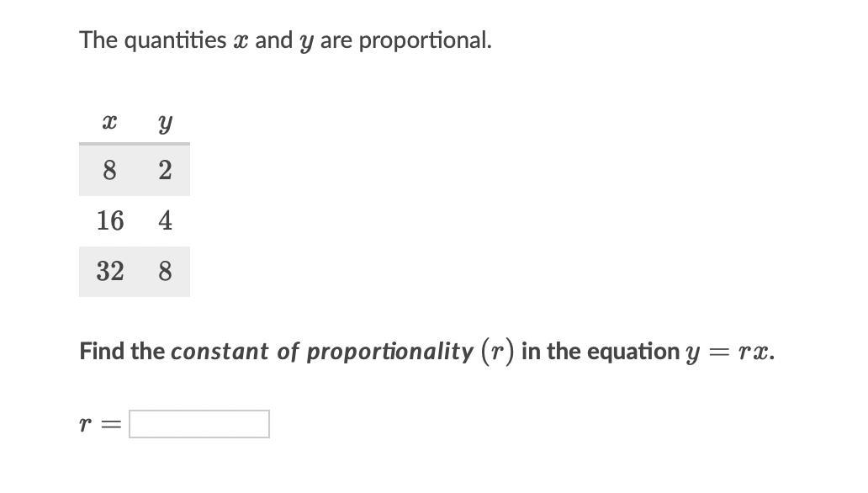Select the table cell containing 16
This screenshot has height=493, width=868.
tap(110, 220)
